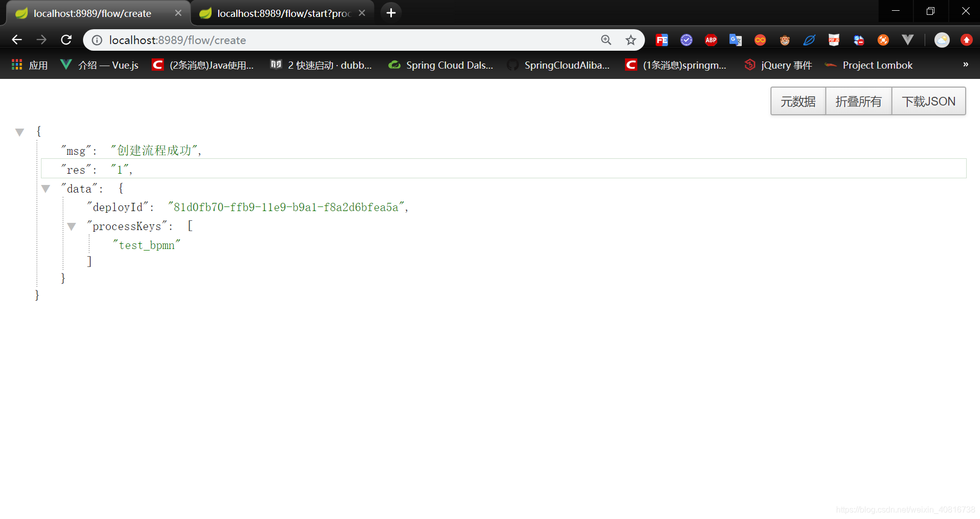Collapse the "processKeys" array node
Screen dimensions: 980x519
[72, 226]
